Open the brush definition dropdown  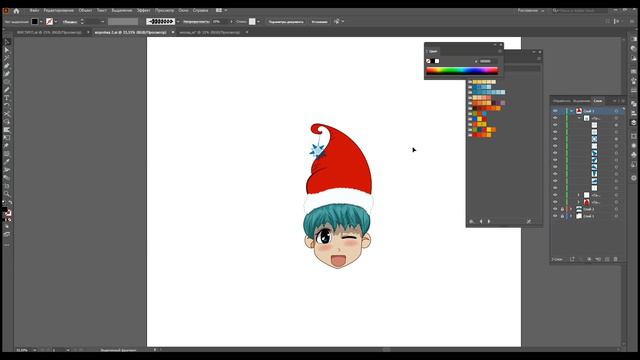click(178, 22)
